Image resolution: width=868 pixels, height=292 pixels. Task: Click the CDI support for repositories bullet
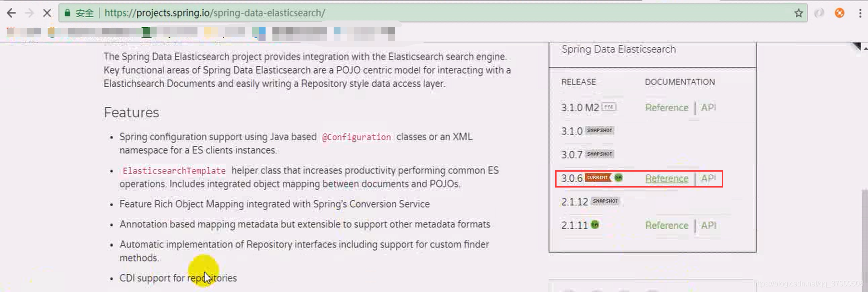[x=178, y=278]
